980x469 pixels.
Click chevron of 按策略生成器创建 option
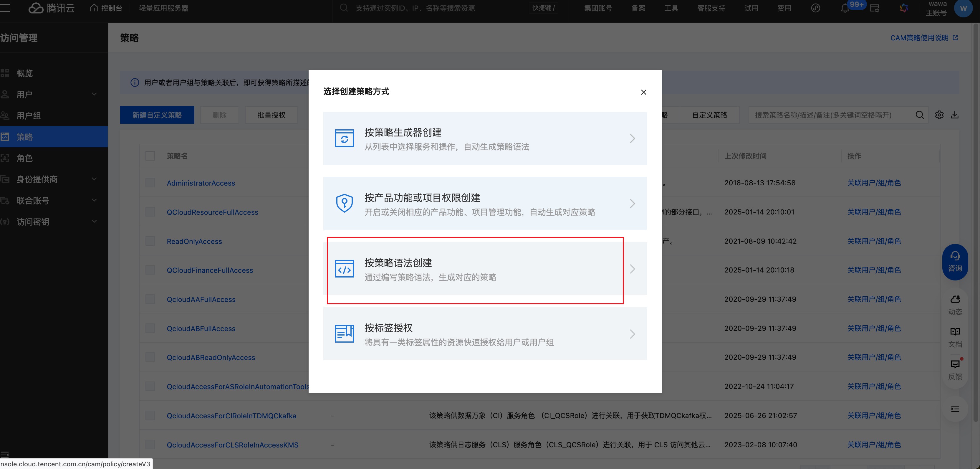tap(632, 138)
